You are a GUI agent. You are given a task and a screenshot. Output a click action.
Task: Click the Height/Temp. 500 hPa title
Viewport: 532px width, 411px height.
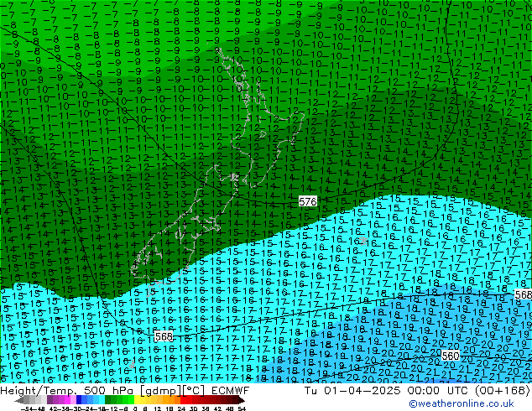66,391
